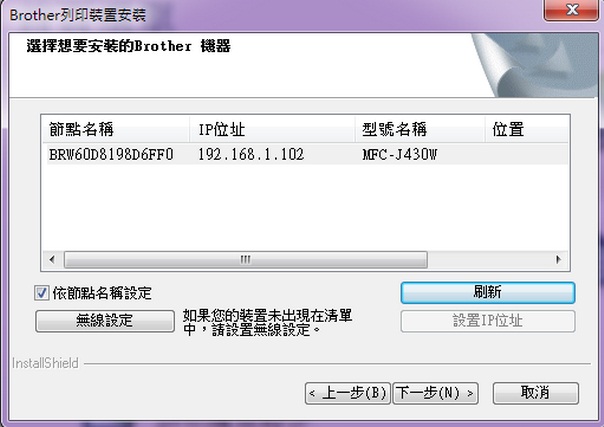Click the 刷新 refresh button
This screenshot has height=427, width=604.
(x=488, y=293)
